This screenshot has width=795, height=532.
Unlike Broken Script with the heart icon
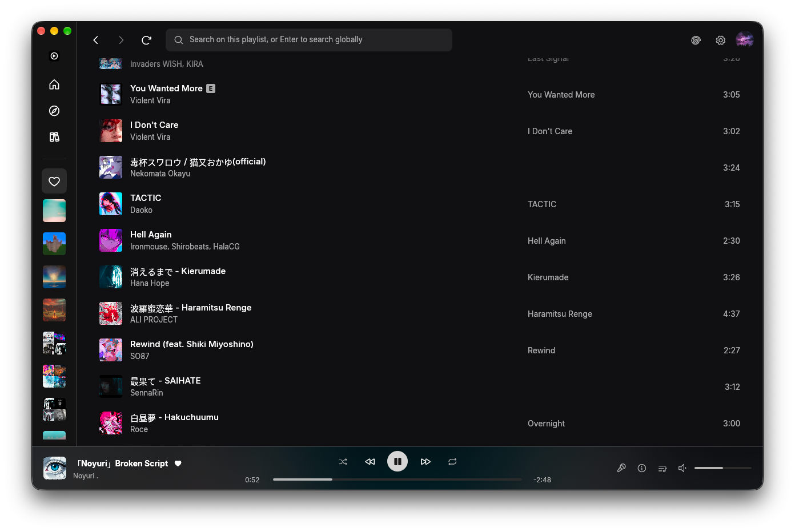click(x=178, y=464)
